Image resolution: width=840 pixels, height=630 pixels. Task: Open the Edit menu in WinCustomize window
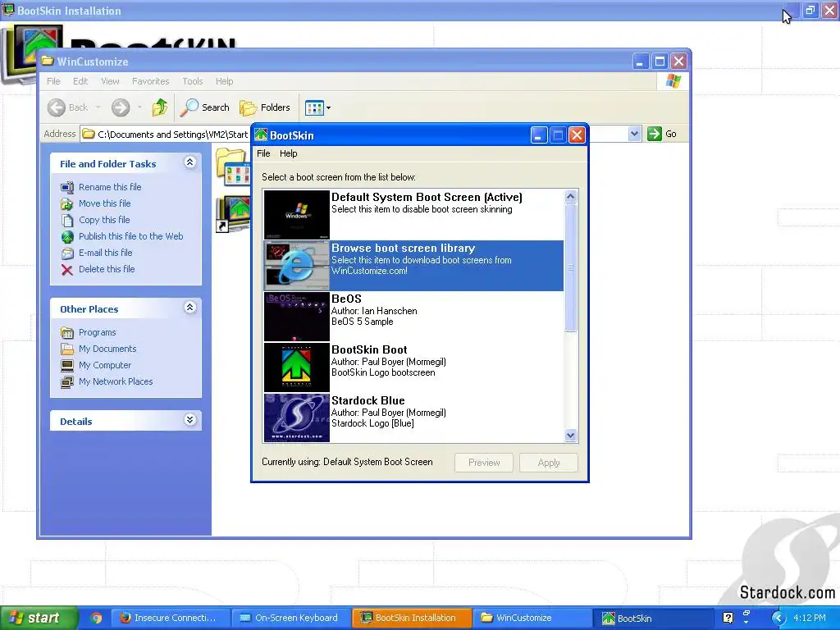pyautogui.click(x=80, y=81)
